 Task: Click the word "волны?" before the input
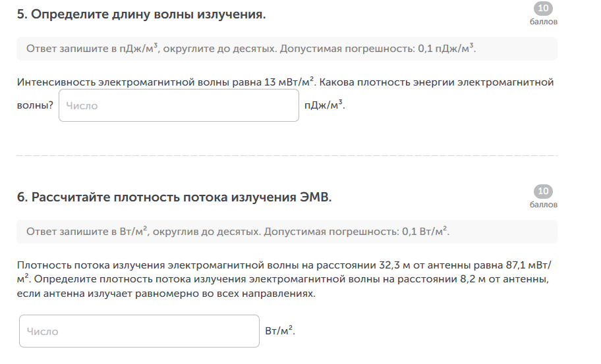click(x=35, y=105)
